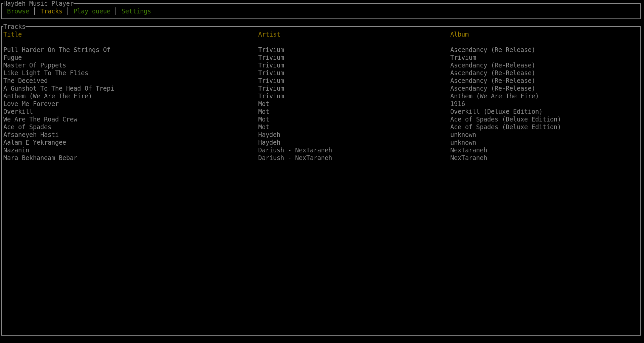The width and height of the screenshot is (644, 343).
Task: Click artist Mot in Love Me Forever row
Action: point(264,104)
